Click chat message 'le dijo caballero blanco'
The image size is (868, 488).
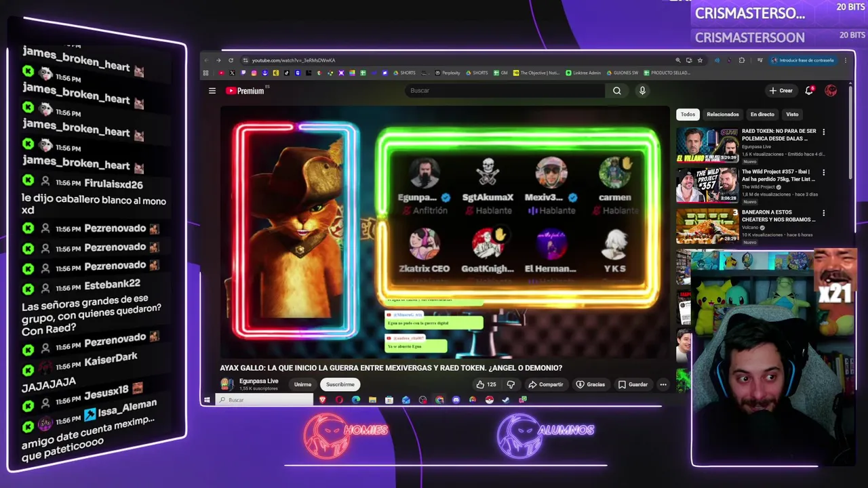tap(94, 205)
